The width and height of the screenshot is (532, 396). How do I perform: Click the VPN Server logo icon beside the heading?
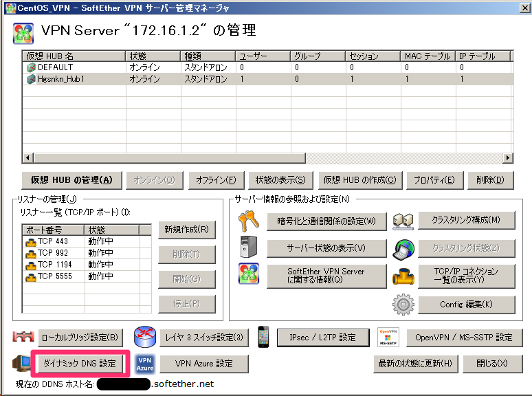23,33
